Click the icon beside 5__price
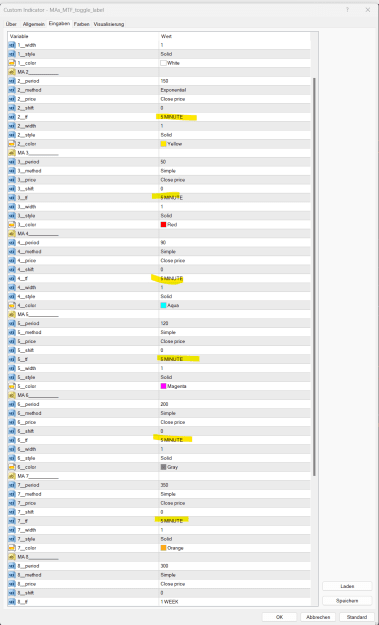The width and height of the screenshot is (379, 625). click(12, 341)
